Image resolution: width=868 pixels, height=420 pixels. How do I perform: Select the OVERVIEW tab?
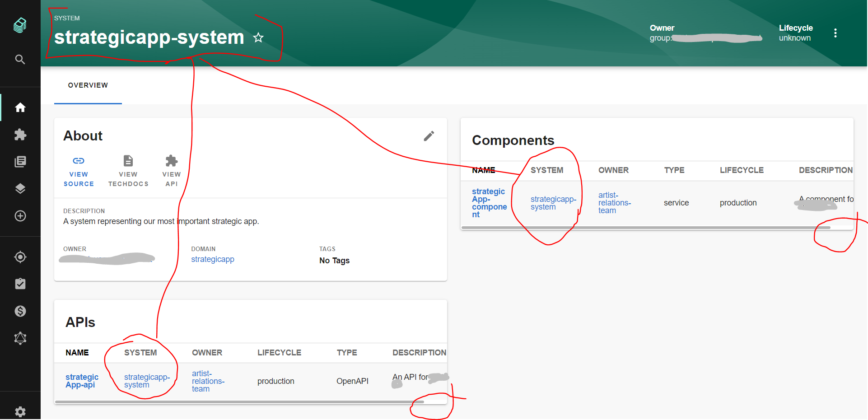[88, 85]
